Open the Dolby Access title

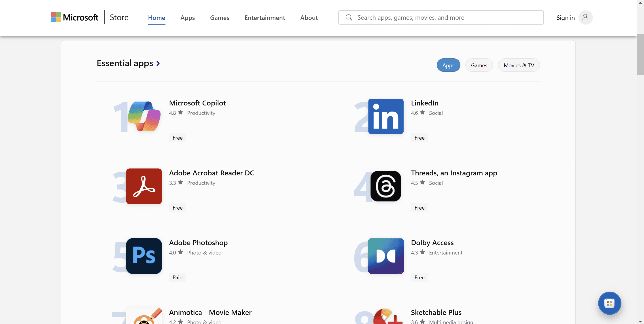[432, 243]
